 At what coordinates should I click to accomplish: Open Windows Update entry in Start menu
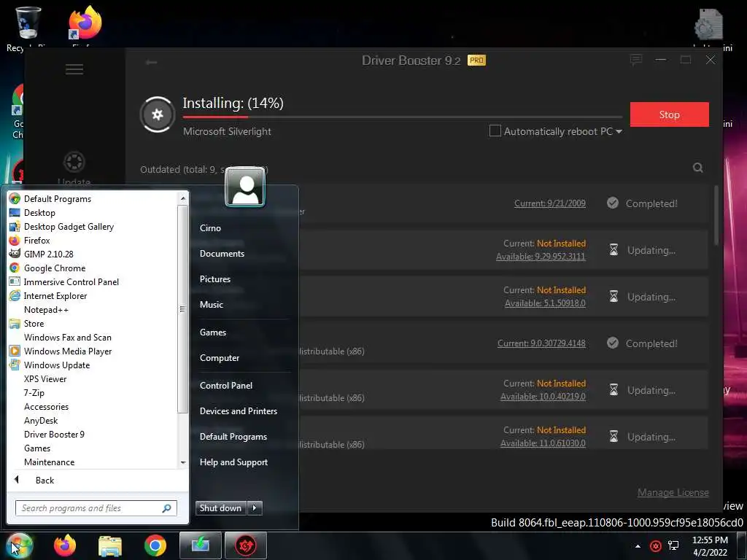57,365
